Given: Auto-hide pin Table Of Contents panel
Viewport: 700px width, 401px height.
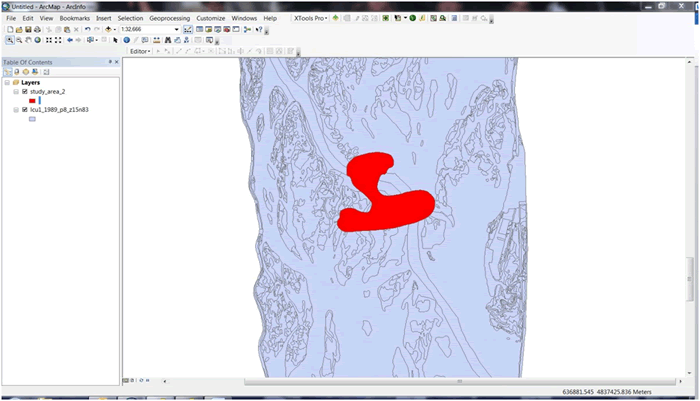Looking at the screenshot, I should [110, 62].
